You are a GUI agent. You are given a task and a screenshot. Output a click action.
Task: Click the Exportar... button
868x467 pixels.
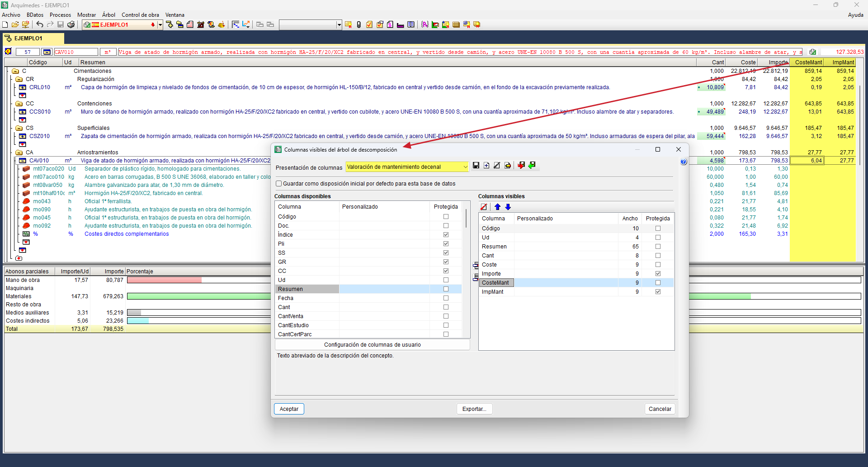pyautogui.click(x=474, y=409)
